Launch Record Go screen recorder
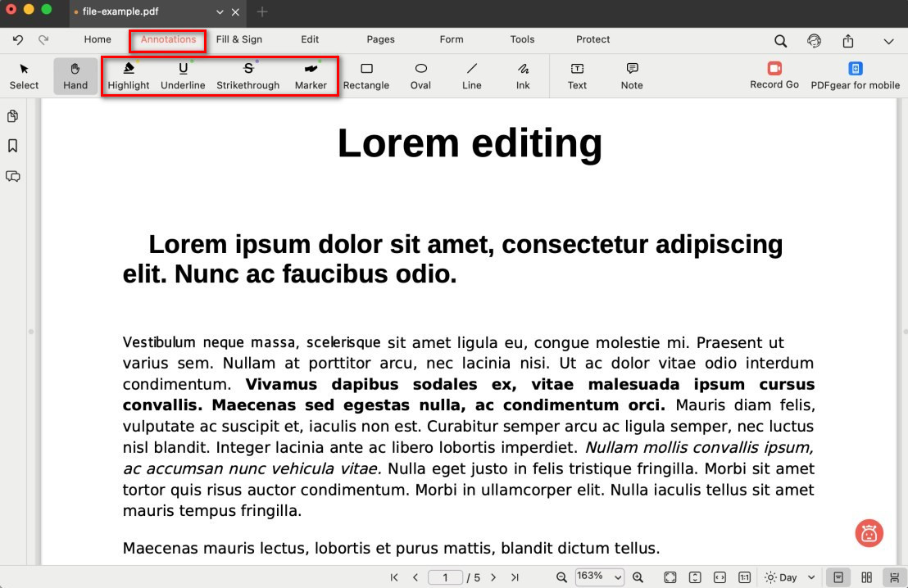The width and height of the screenshot is (908, 588). click(774, 75)
